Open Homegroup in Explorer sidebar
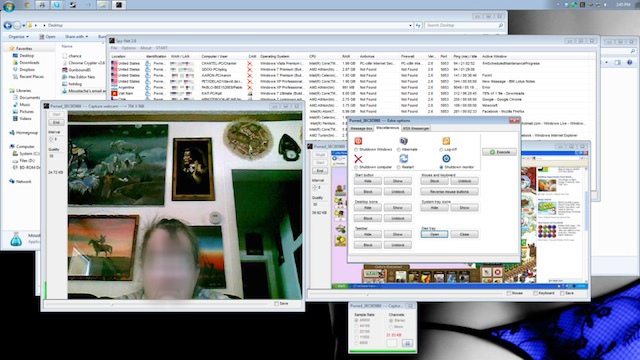 point(24,133)
